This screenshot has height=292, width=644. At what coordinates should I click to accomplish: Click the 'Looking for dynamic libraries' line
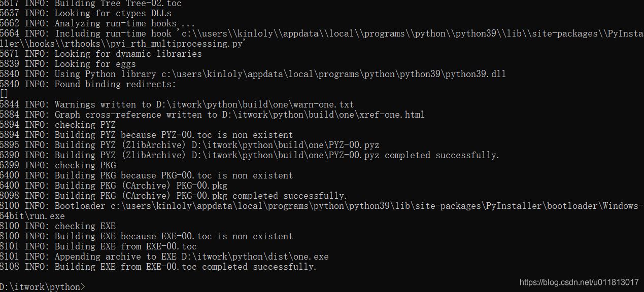coord(128,54)
